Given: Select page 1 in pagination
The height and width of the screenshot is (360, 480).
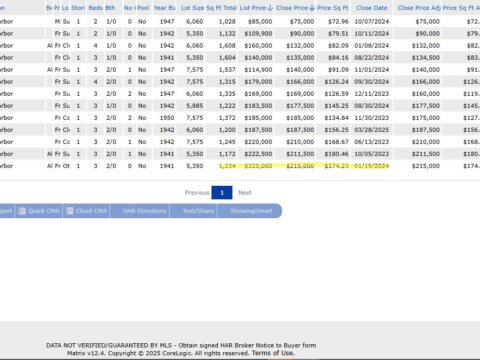Looking at the screenshot, I should (222, 193).
